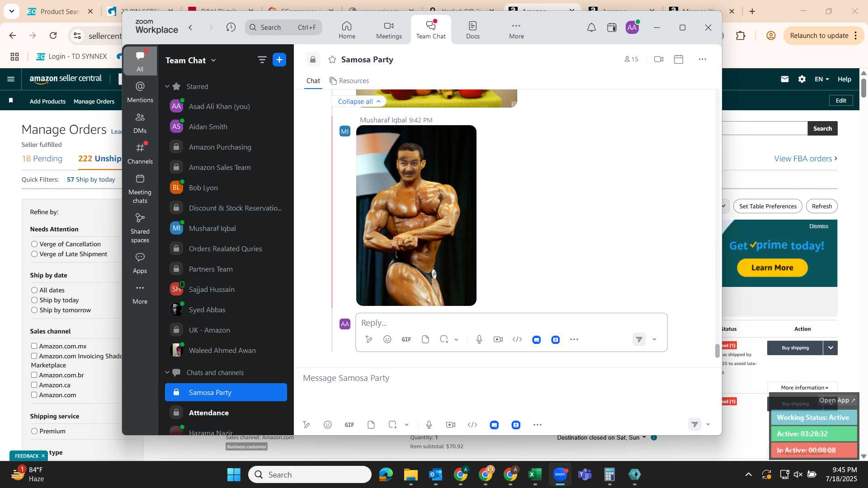Attach file in reply box

tap(425, 339)
